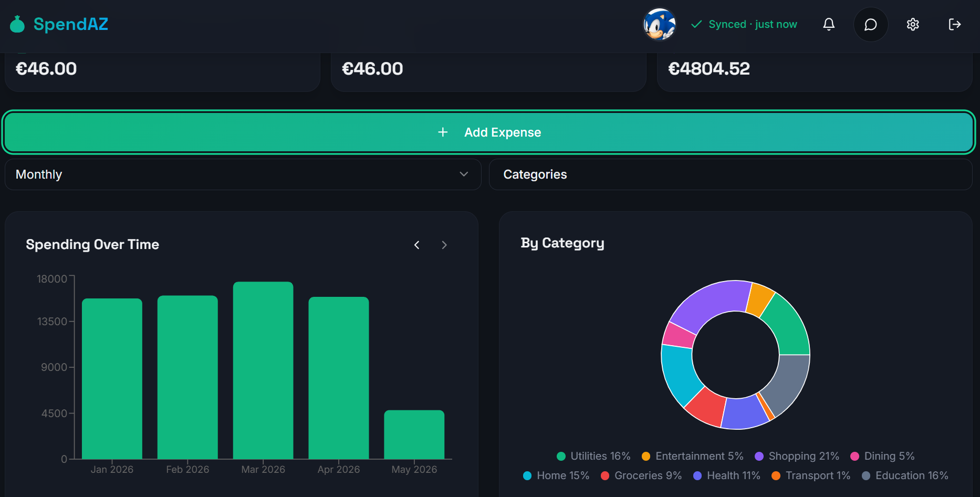Click the €4804.52 total amount

click(x=709, y=68)
